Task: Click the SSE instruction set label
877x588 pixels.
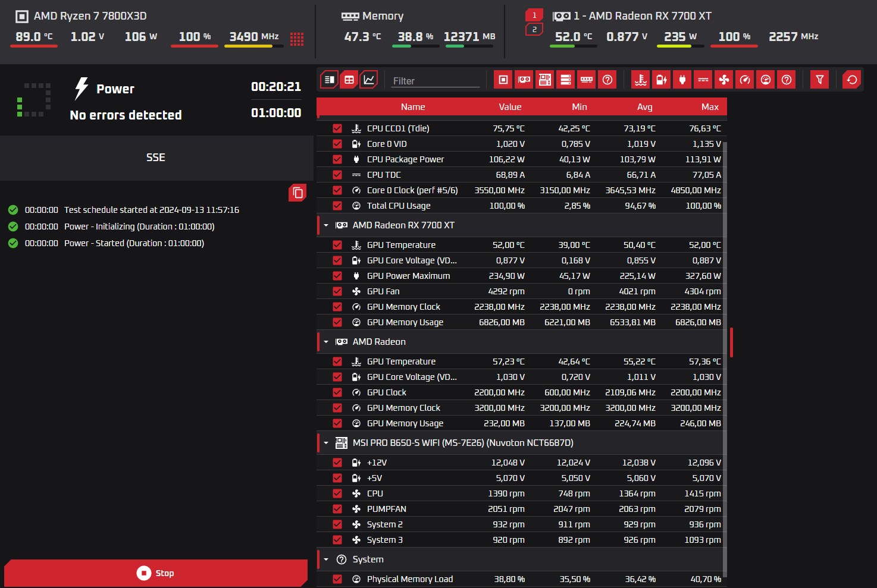Action: click(x=156, y=158)
